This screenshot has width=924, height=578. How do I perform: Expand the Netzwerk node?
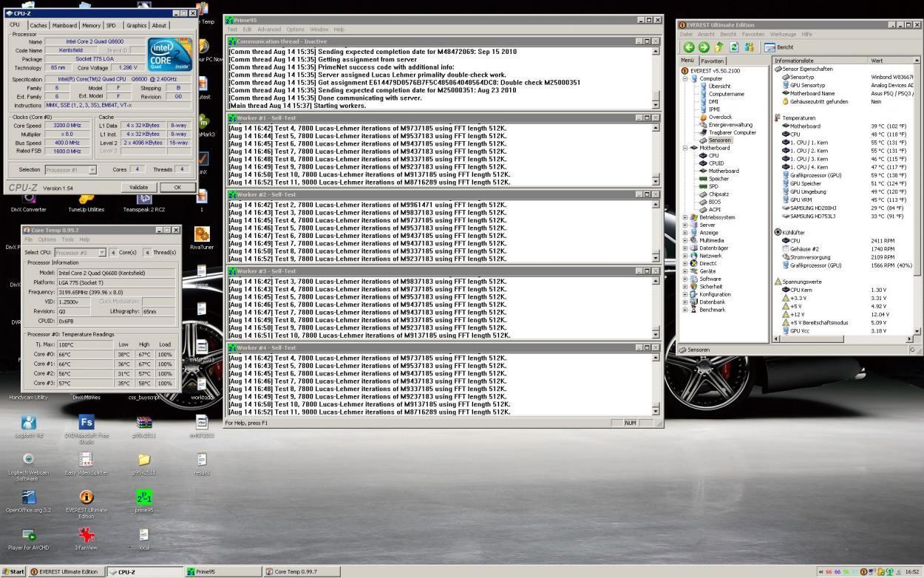tap(684, 256)
